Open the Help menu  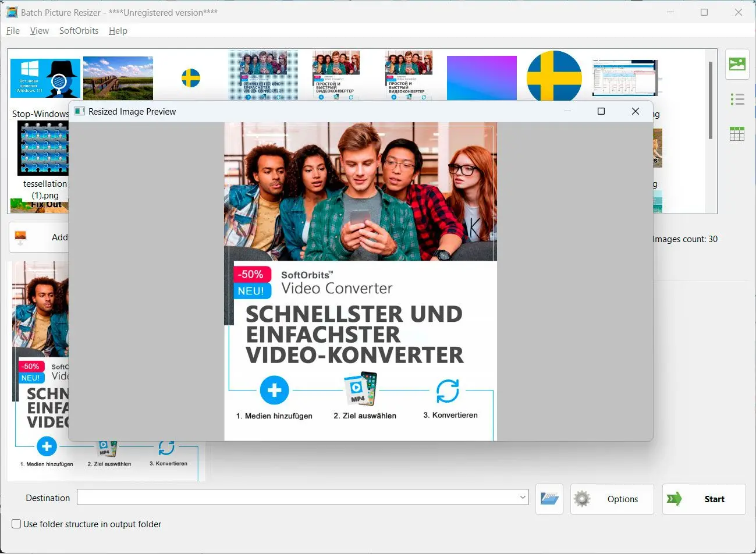click(x=118, y=31)
